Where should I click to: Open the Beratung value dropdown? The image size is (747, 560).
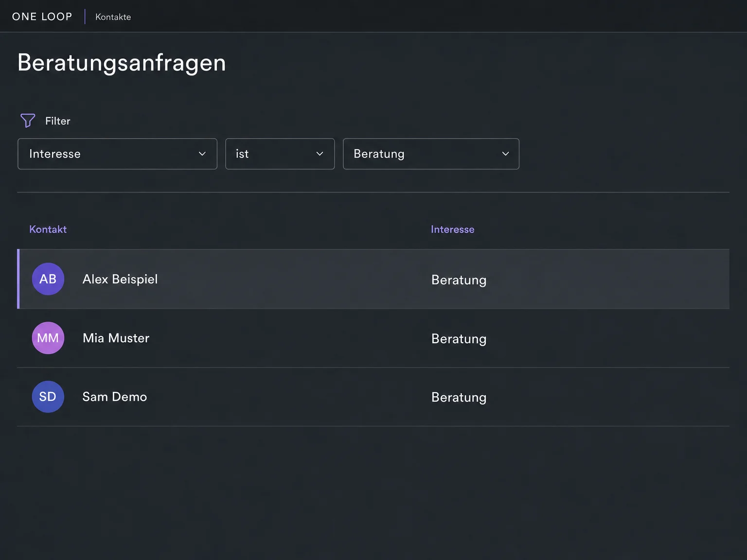pos(431,154)
